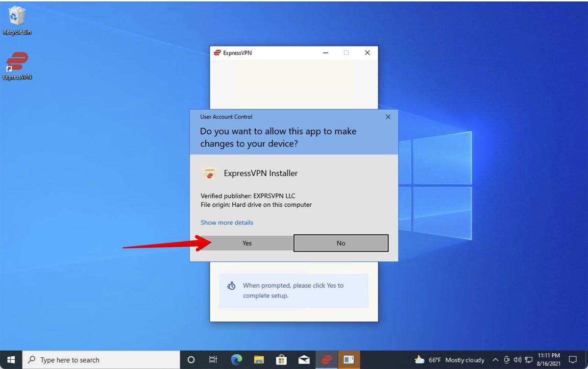Select the ExpressVPN desktop shortcut
This screenshot has width=588, height=369.
click(17, 66)
